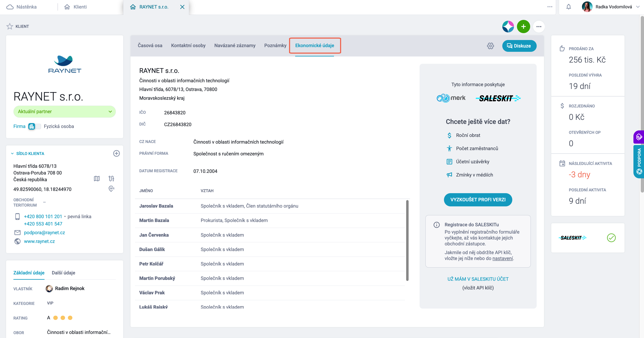Viewport: 644px width, 338px height.
Task: Collapse the Sídlo klienta section
Action: coord(12,154)
